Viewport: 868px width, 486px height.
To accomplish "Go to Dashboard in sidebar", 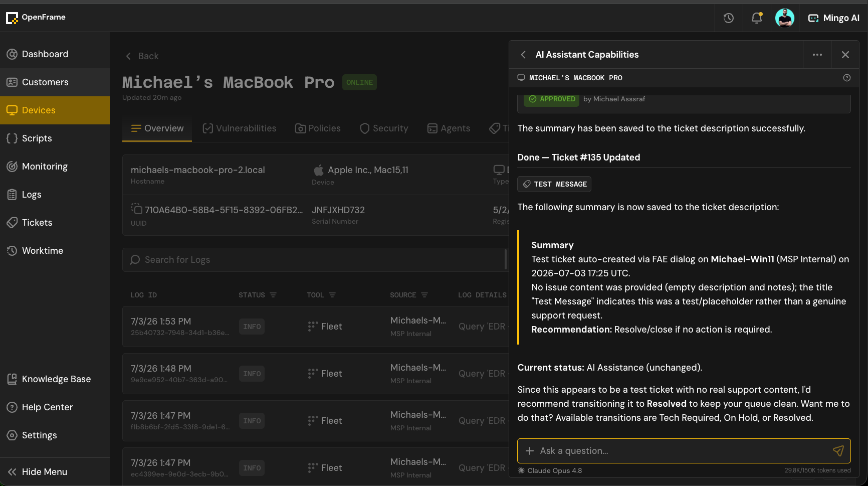I will click(55, 54).
